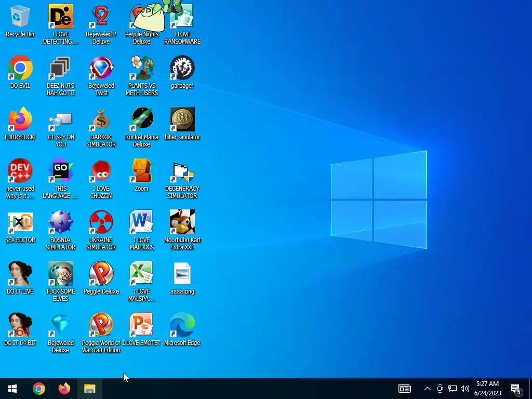Select the Moorhuhn Kart Extra XXL shortcut
The width and height of the screenshot is (532, 399).
(182, 230)
